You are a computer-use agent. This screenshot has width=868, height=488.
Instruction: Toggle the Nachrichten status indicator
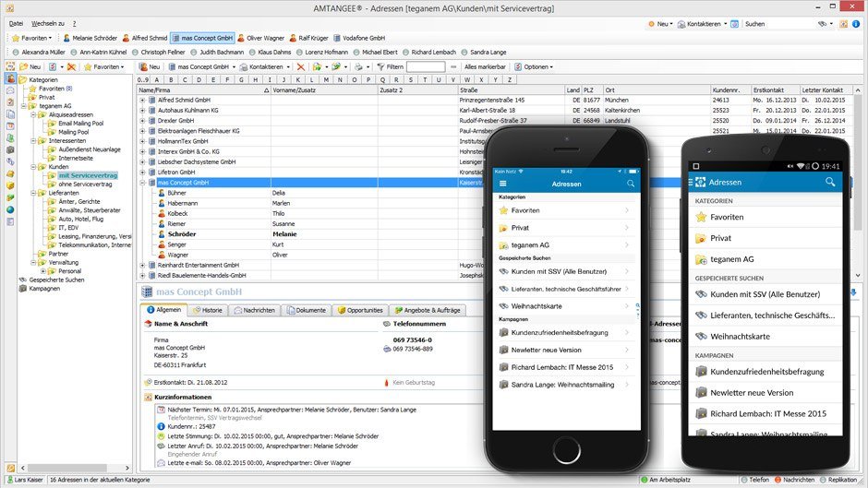point(795,480)
